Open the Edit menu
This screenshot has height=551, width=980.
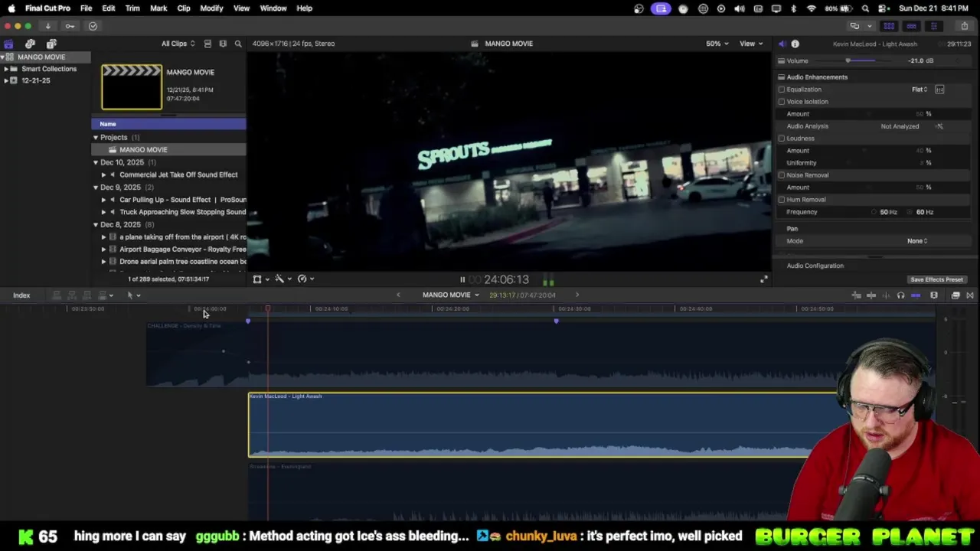[109, 8]
